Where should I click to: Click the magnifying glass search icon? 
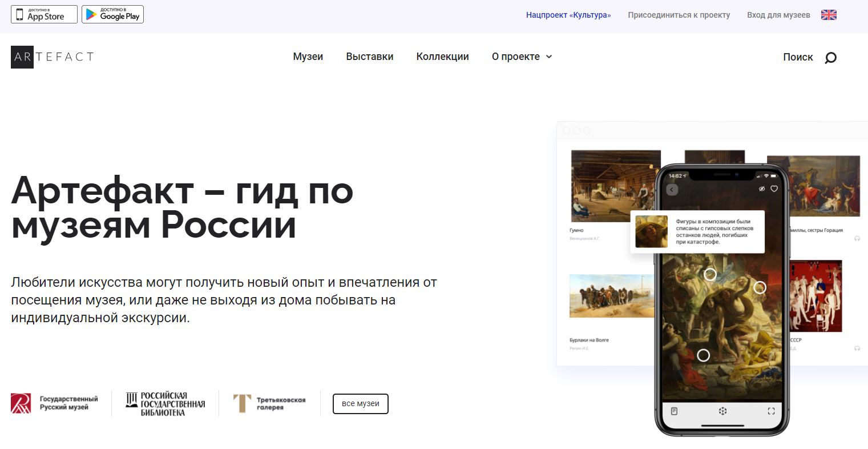[831, 57]
